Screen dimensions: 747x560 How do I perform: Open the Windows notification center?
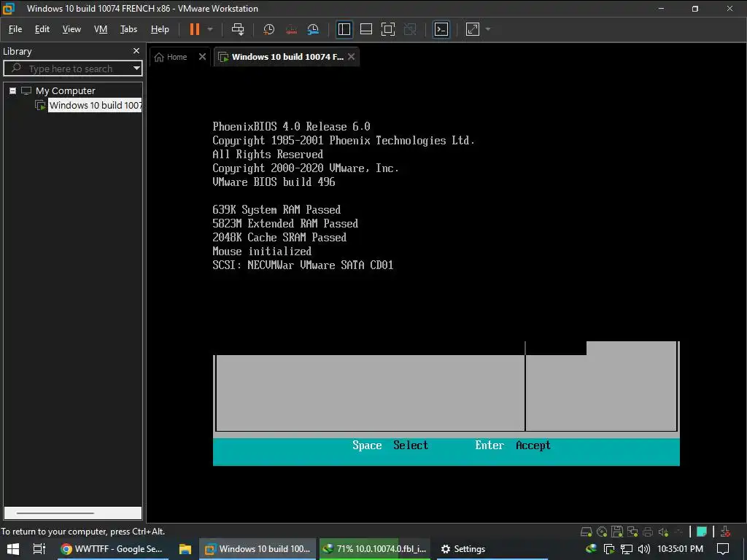[x=723, y=549]
